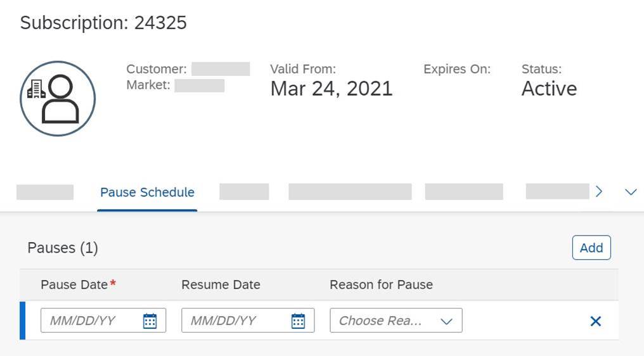Screen dimensions: 644x356
Task: Expand the tab overflow menu chevron
Action: click(630, 192)
